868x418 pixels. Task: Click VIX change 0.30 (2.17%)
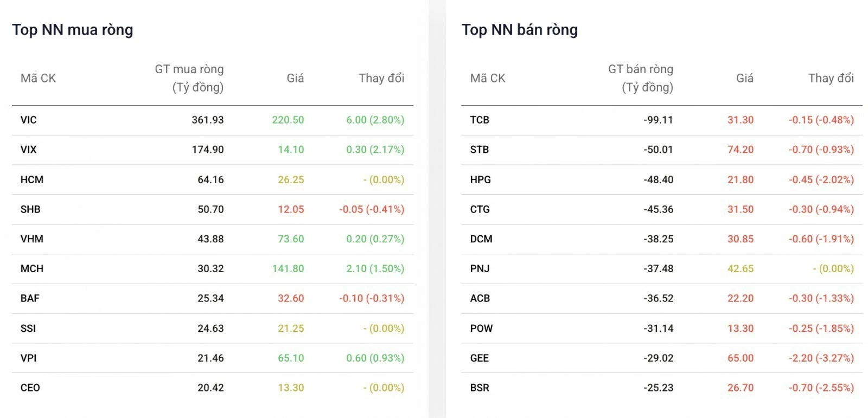point(375,150)
